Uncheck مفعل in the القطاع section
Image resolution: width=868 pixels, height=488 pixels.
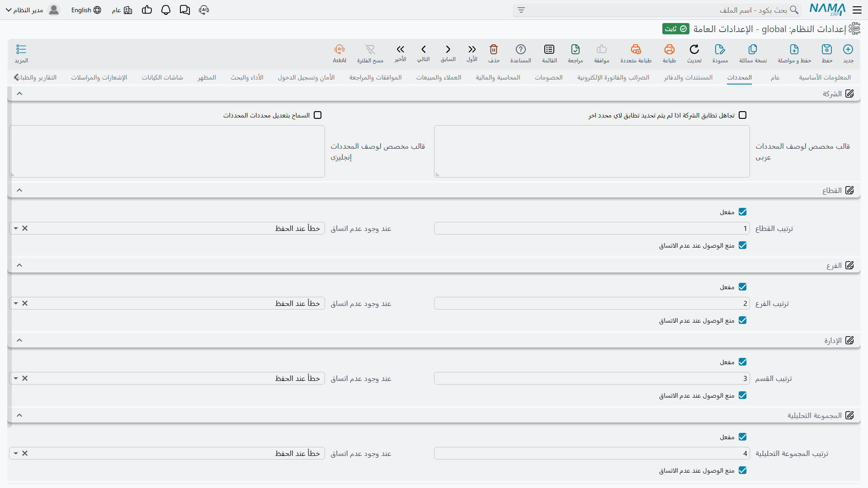(743, 212)
